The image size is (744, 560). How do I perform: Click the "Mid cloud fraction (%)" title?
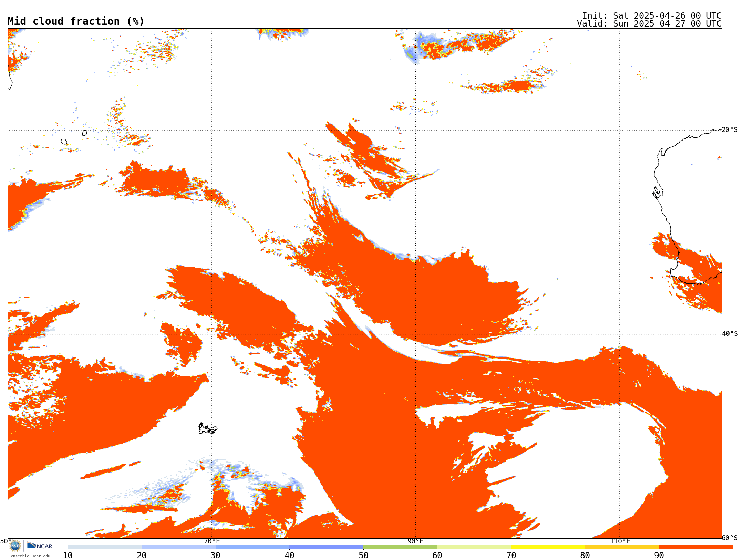pyautogui.click(x=76, y=21)
